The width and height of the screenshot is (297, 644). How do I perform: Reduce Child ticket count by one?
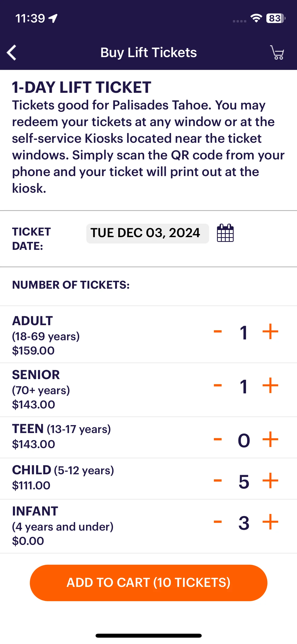coord(218,481)
